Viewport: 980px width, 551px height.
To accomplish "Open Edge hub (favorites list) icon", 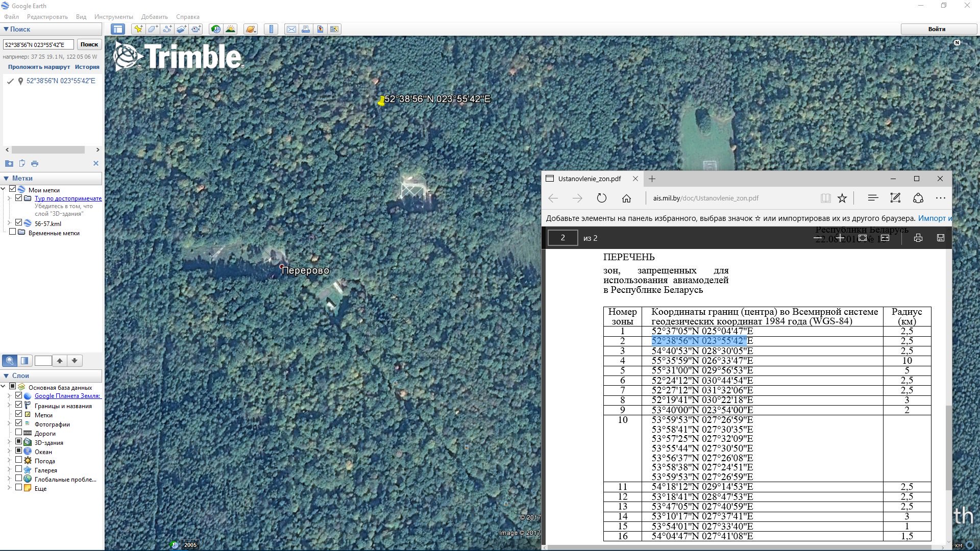I will click(x=873, y=198).
